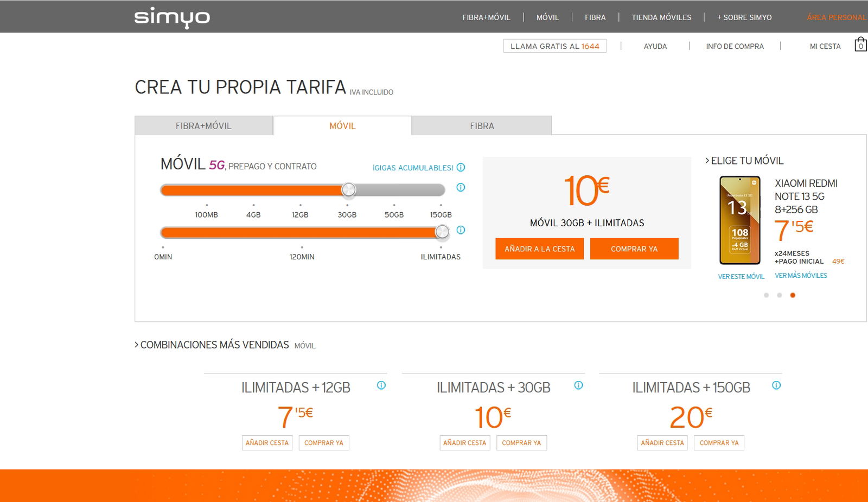Screen dimensions: 868x502
Task: Click info icon beside the minutes slider
Action: [x=461, y=230]
